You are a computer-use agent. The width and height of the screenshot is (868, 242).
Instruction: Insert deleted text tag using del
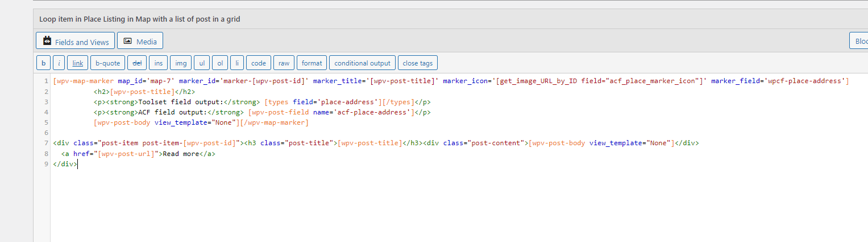[x=137, y=63]
